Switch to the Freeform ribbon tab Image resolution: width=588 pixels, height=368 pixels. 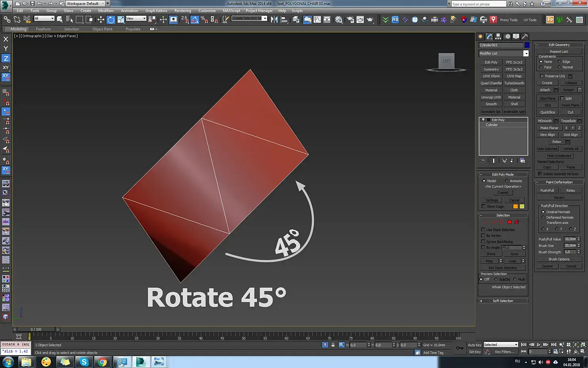[43, 29]
